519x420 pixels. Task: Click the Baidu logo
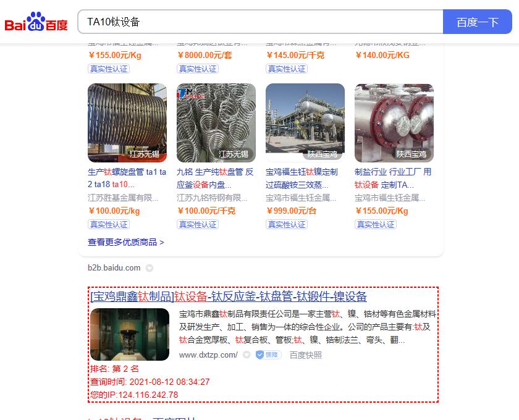pyautogui.click(x=36, y=22)
